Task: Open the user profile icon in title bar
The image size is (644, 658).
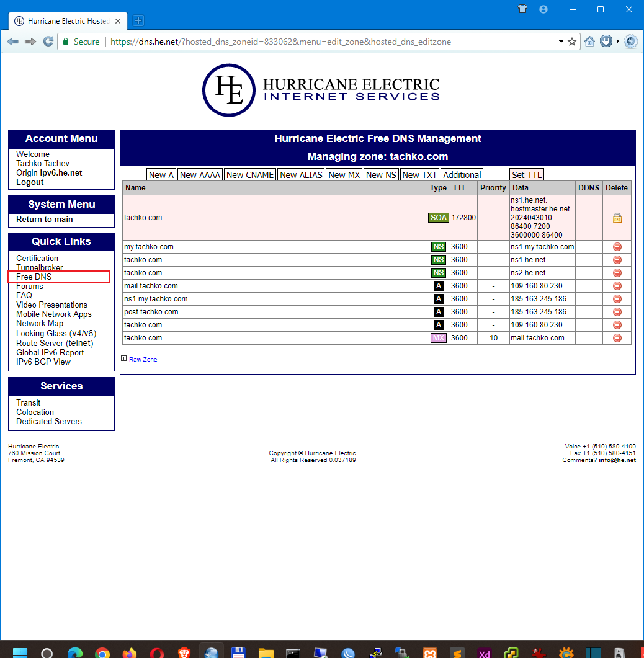Action: (x=543, y=9)
